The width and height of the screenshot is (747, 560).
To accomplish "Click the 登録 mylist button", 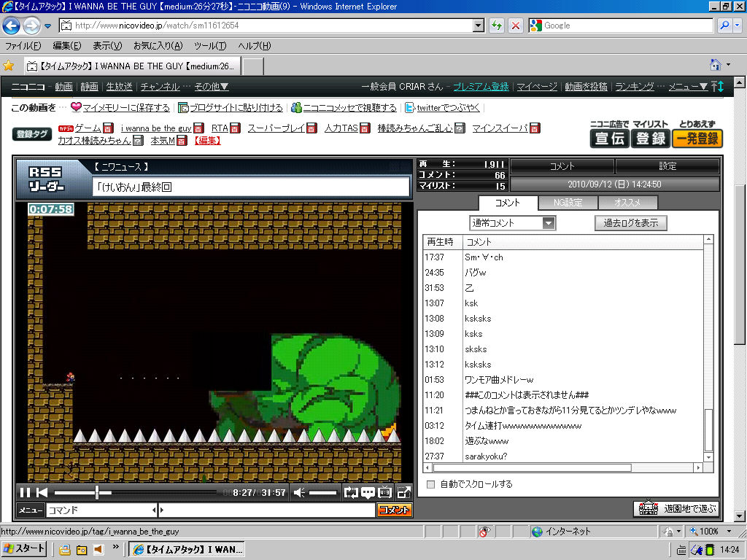I will pyautogui.click(x=650, y=139).
